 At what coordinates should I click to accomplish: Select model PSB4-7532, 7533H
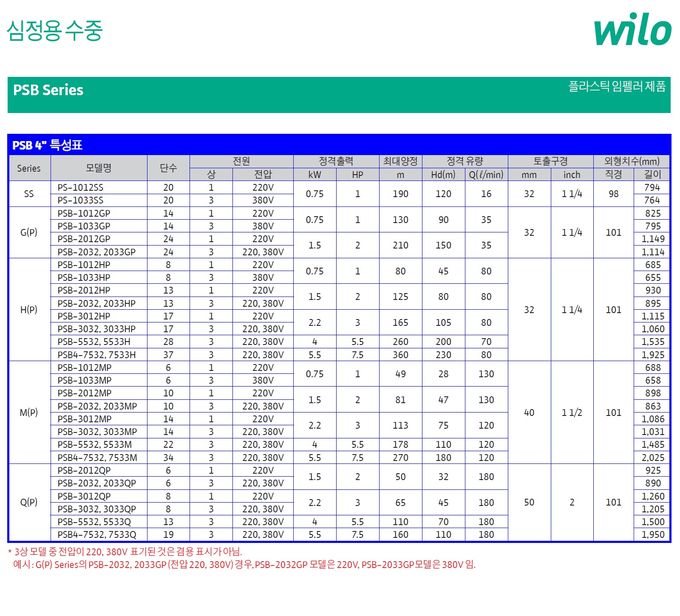96,355
